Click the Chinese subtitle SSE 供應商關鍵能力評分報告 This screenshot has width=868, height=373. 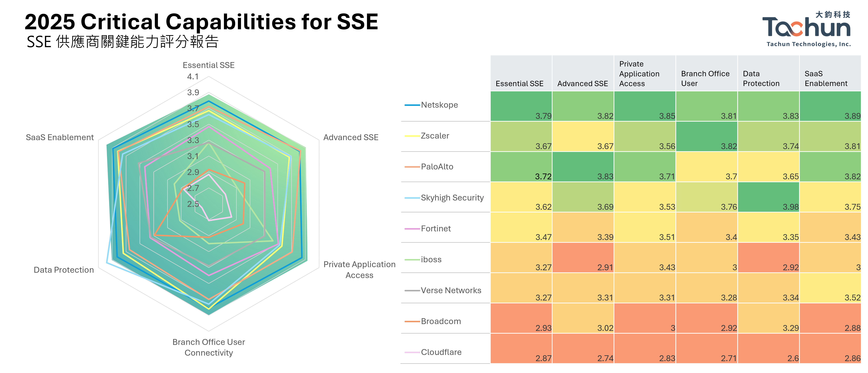(x=123, y=42)
